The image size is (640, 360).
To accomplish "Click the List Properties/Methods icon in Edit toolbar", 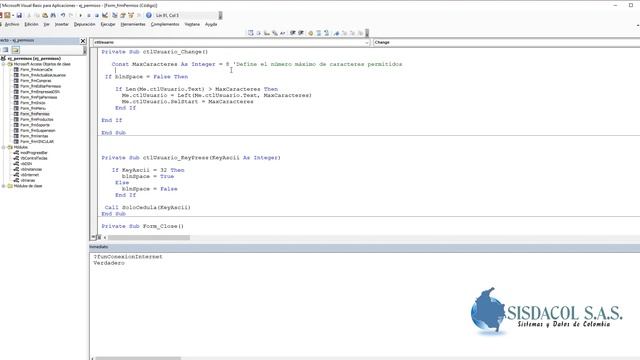I will click(250, 33).
